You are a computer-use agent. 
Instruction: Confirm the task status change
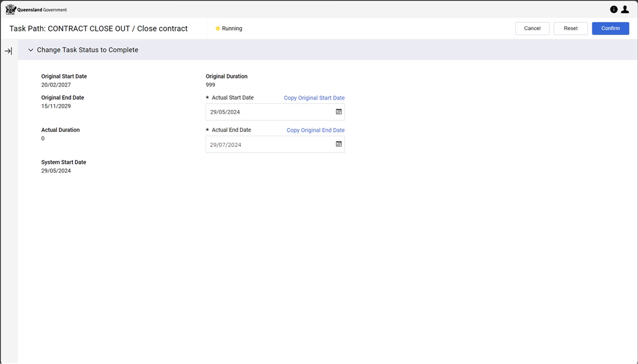coord(611,28)
